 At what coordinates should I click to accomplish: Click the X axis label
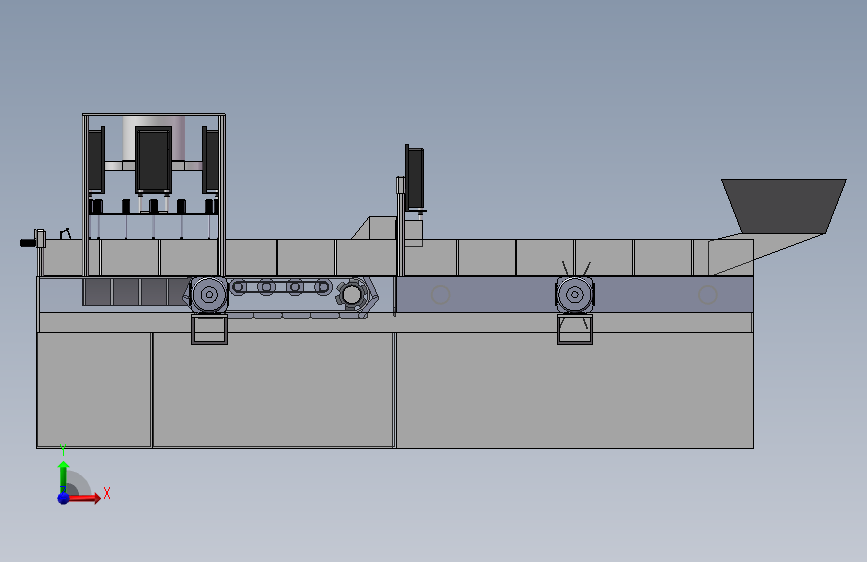(x=107, y=493)
